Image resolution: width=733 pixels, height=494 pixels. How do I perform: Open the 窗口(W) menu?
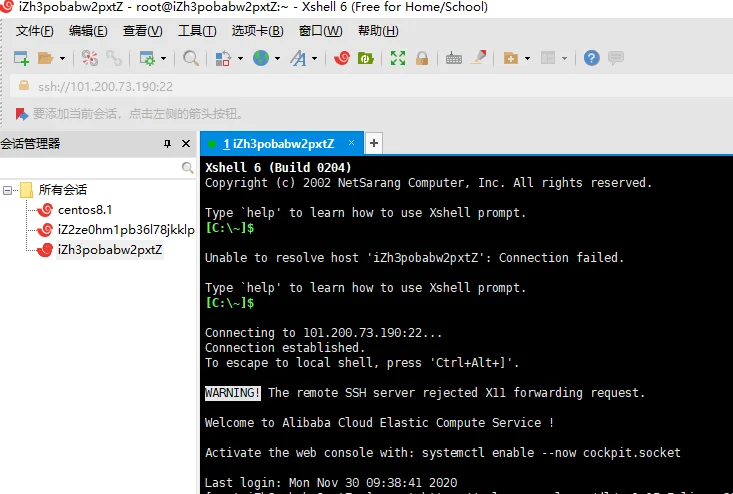point(320,31)
